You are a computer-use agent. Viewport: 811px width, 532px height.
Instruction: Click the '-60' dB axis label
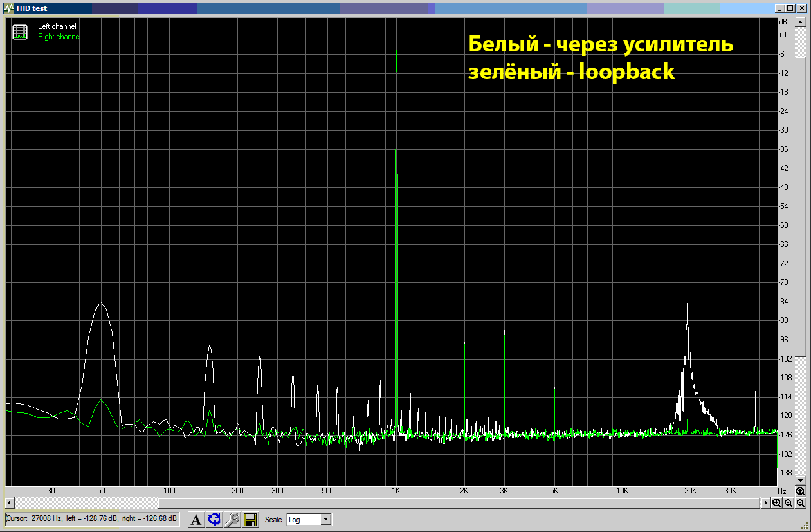click(x=783, y=225)
